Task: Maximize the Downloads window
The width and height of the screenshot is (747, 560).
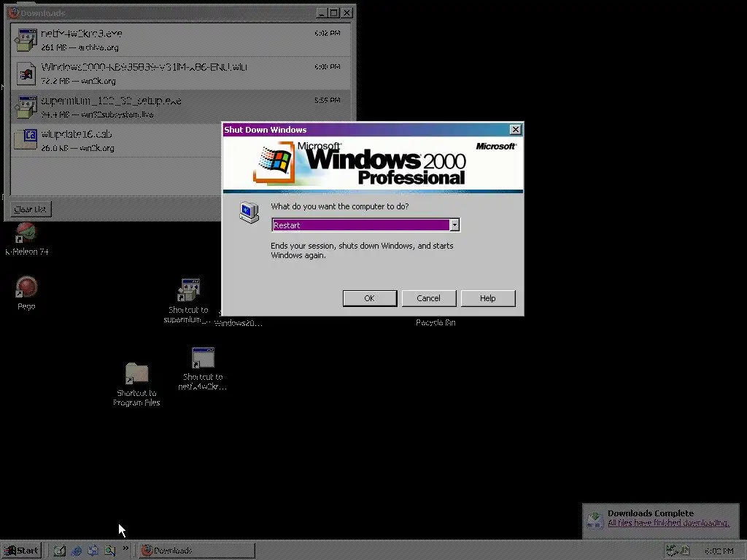Action: 333,13
